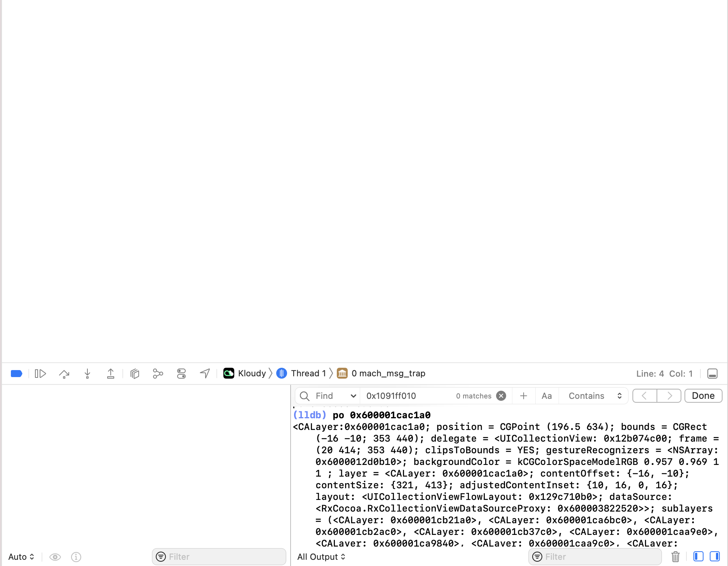728x566 pixels.
Task: Continue program execution
Action: tap(40, 374)
